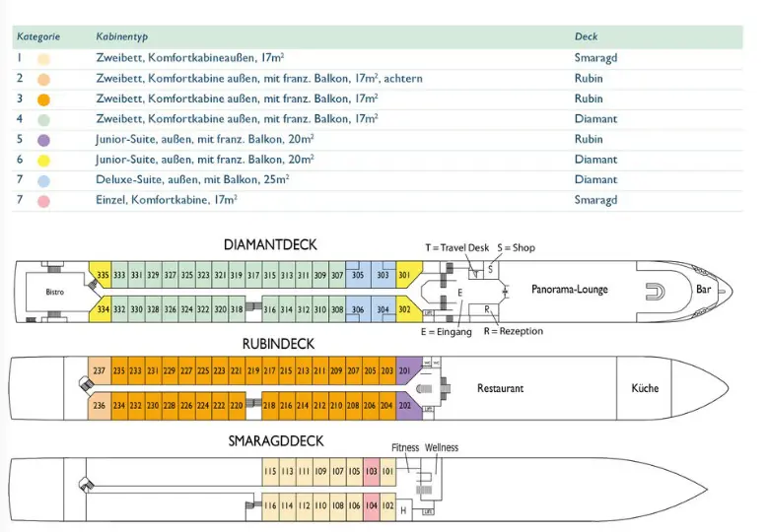Click the T travel desk room marker

pyautogui.click(x=475, y=272)
